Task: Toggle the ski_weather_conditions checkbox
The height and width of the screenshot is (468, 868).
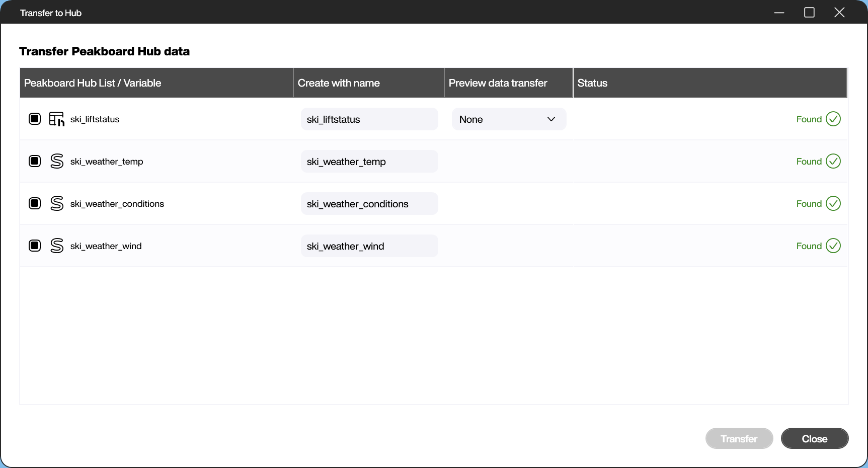Action: point(35,204)
